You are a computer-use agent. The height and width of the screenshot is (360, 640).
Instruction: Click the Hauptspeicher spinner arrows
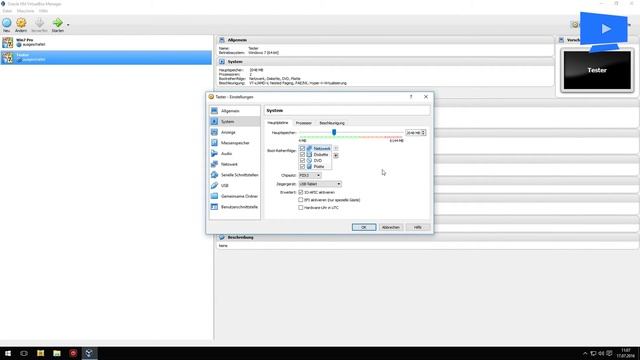click(424, 133)
